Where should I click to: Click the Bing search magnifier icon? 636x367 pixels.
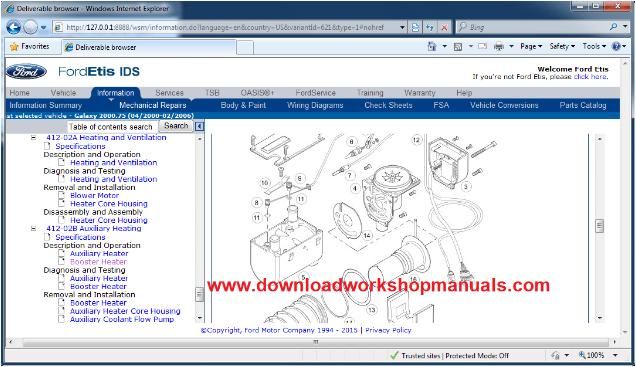613,27
